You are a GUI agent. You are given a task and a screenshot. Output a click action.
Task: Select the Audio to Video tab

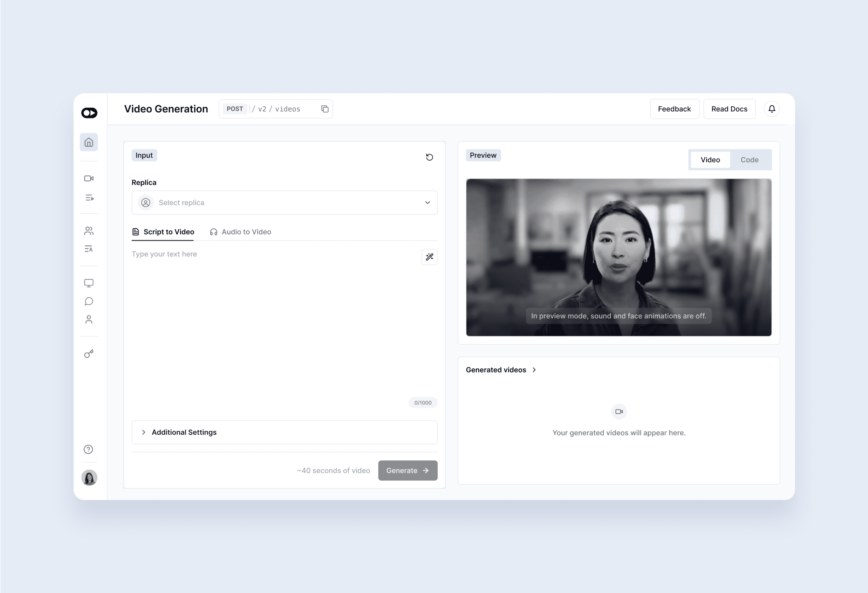pyautogui.click(x=241, y=232)
